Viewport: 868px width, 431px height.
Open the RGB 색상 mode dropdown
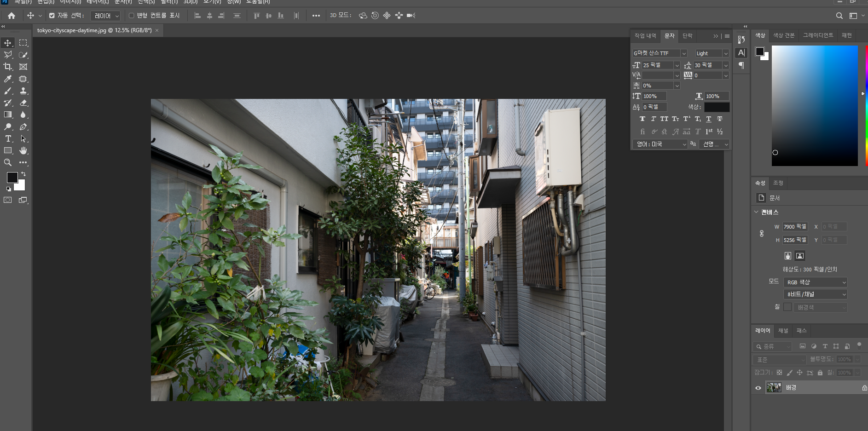coord(815,282)
